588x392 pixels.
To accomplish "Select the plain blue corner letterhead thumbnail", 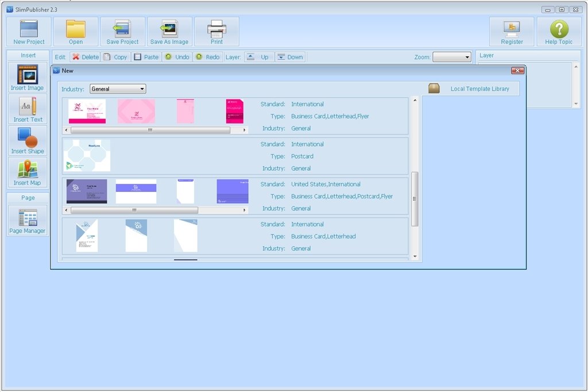I will [185, 236].
